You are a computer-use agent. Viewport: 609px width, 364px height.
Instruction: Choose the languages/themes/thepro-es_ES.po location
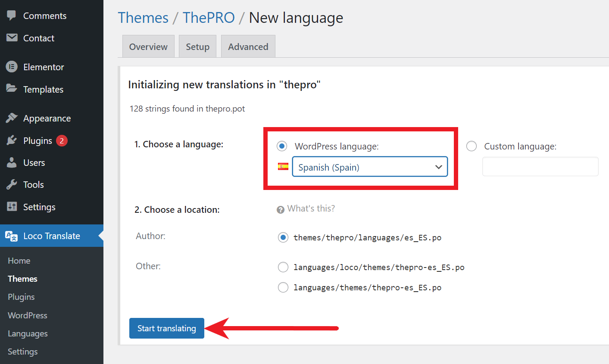(283, 287)
